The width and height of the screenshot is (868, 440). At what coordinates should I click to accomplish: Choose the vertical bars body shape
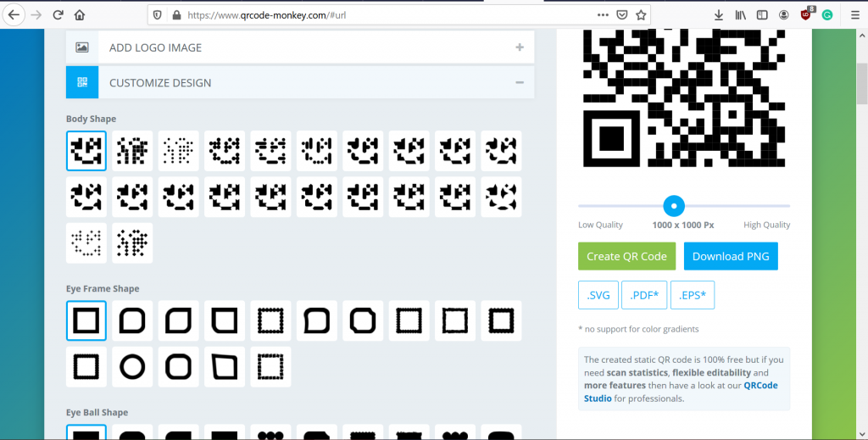pos(317,151)
